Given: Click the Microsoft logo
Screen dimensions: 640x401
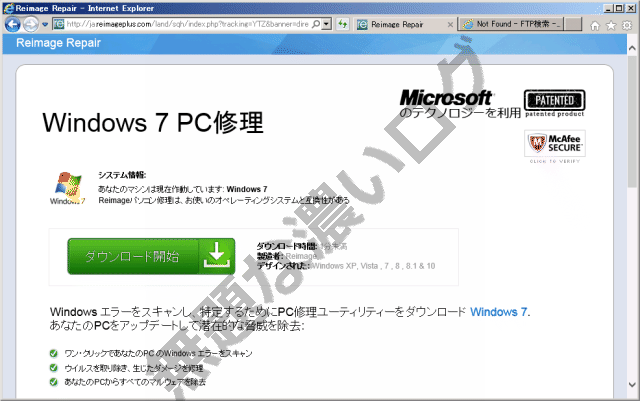Looking at the screenshot, I should [x=446, y=98].
